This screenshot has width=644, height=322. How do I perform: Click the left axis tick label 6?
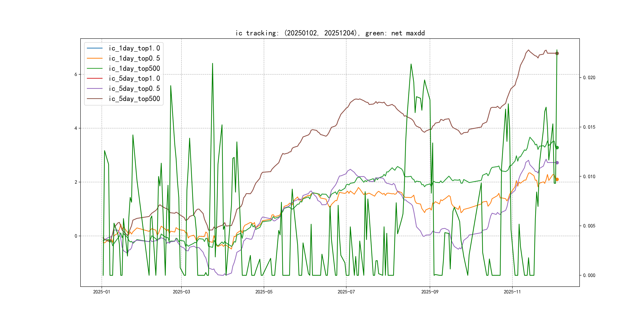pos(76,74)
